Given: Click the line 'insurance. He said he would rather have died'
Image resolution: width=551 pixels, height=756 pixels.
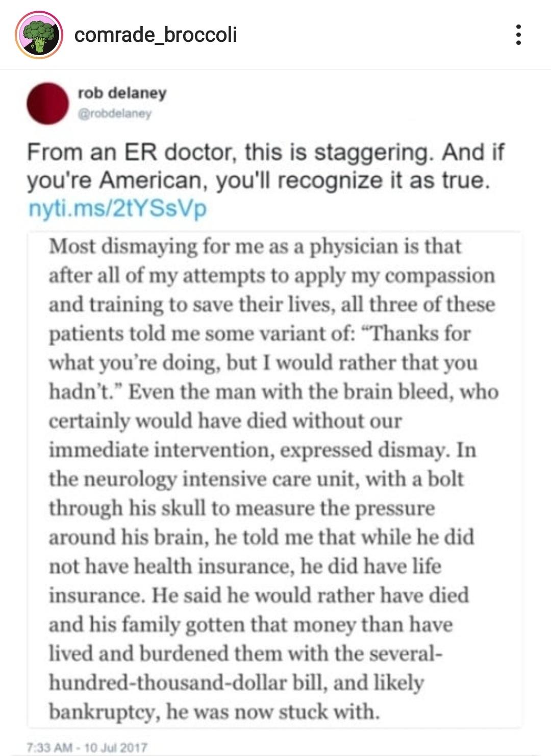Looking at the screenshot, I should pos(259,596).
